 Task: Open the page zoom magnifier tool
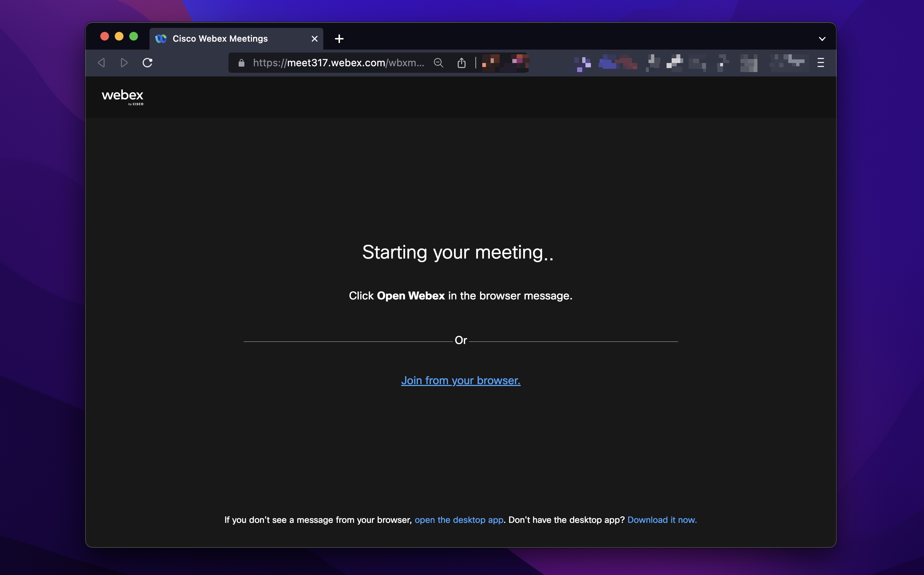(438, 63)
